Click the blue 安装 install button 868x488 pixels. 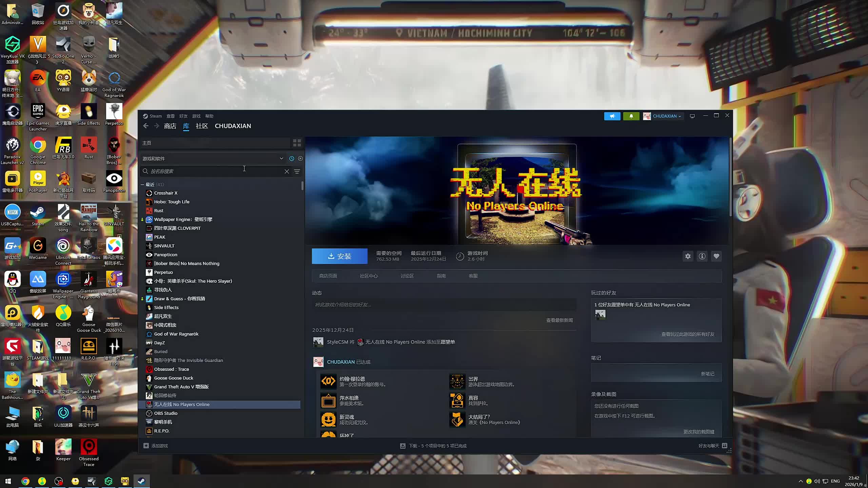tap(339, 256)
